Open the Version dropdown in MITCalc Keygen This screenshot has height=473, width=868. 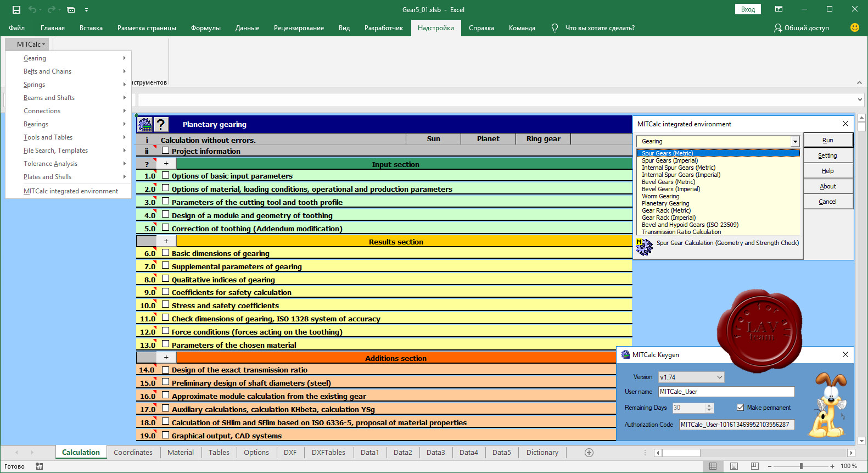[x=719, y=377]
